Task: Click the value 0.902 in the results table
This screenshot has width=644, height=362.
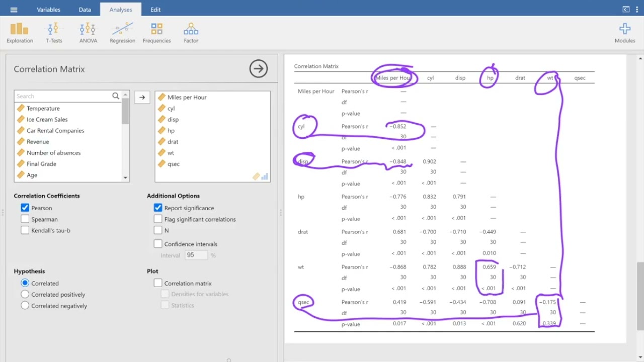Action: [430, 161]
